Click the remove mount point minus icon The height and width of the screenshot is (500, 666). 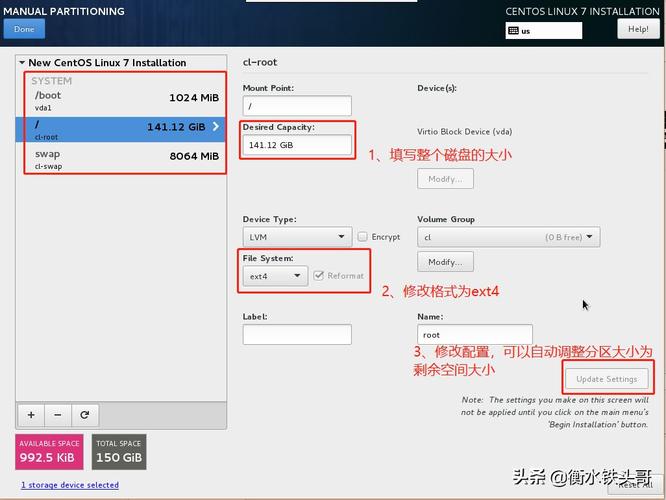(58, 415)
